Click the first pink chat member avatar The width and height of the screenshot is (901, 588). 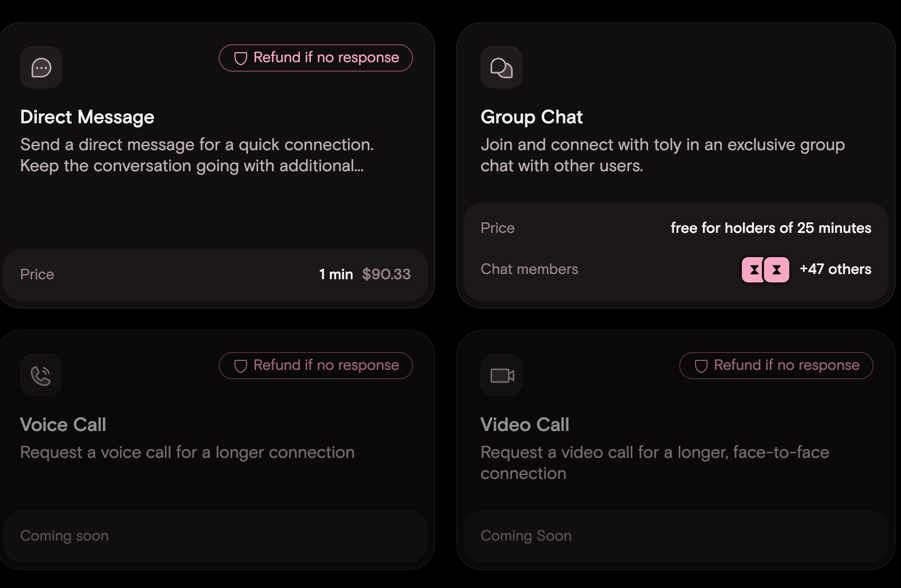(x=753, y=270)
